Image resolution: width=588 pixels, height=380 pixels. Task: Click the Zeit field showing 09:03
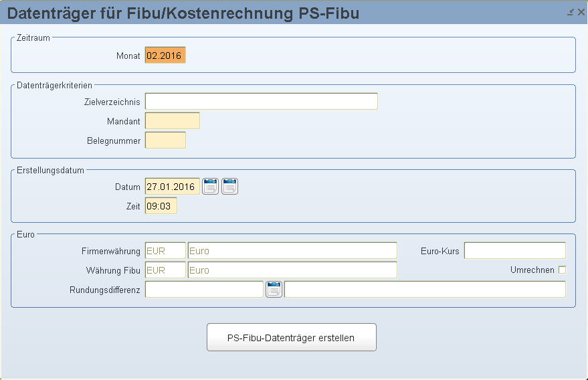(161, 206)
